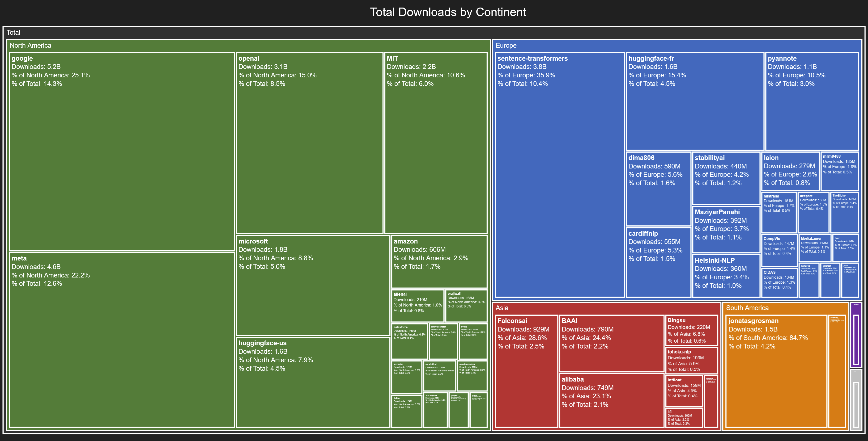This screenshot has width=868, height=441.
Task: Click the huggingface-us tile
Action: click(x=310, y=377)
